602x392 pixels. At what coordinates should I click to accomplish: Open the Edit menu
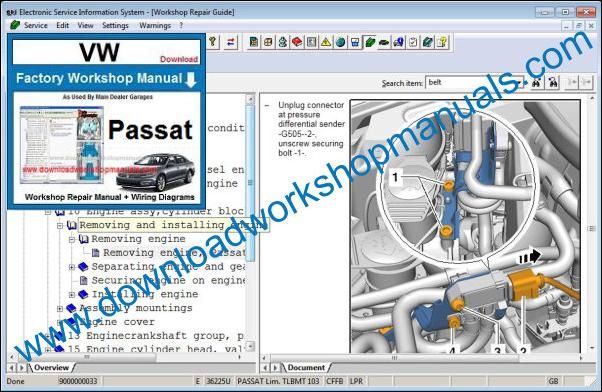pyautogui.click(x=63, y=25)
